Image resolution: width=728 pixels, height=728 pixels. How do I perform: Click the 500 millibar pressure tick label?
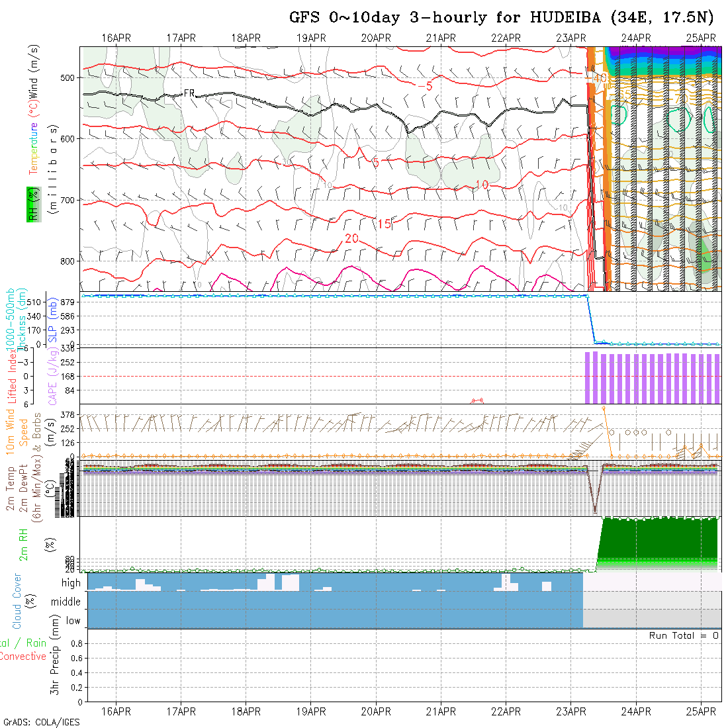[x=68, y=77]
